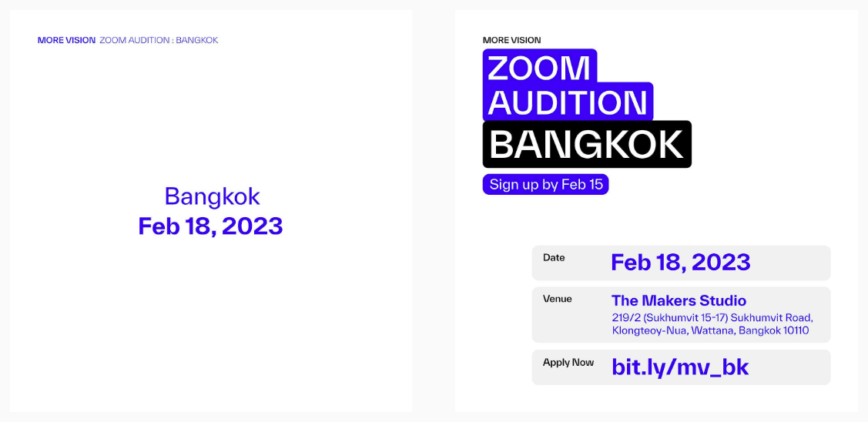Select The Makers Studio venue name
868x422 pixels.
click(x=679, y=301)
